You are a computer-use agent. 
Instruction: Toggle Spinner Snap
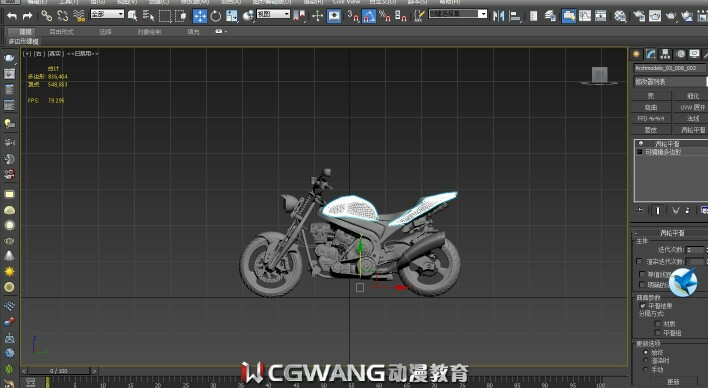coord(401,16)
